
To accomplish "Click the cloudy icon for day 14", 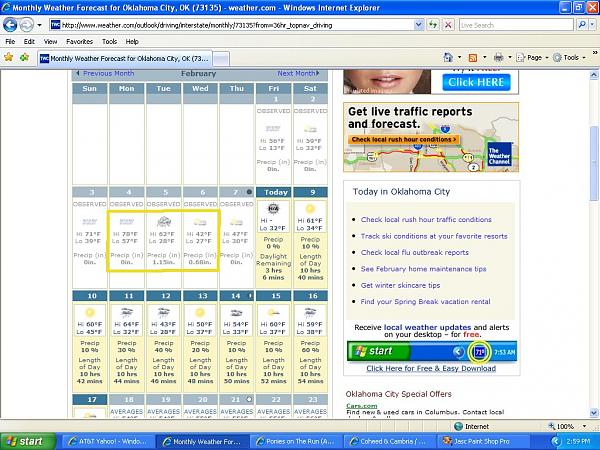I will click(x=236, y=313).
